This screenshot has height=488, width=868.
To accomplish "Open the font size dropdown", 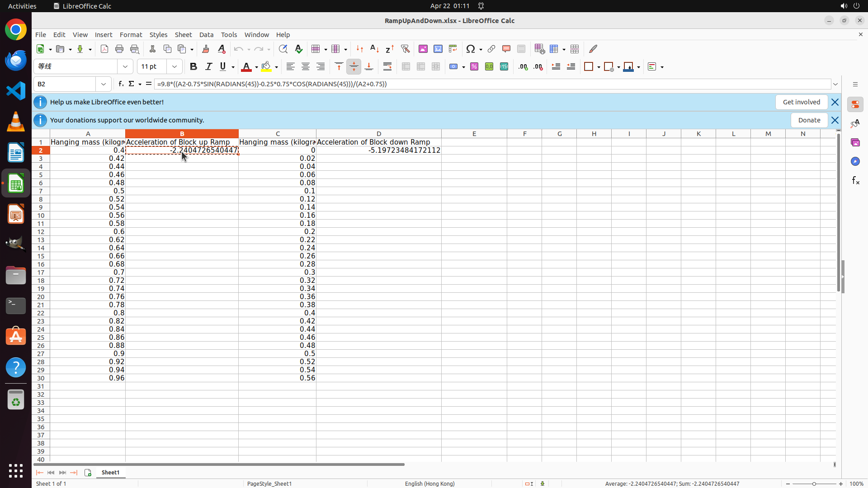I will [x=175, y=67].
